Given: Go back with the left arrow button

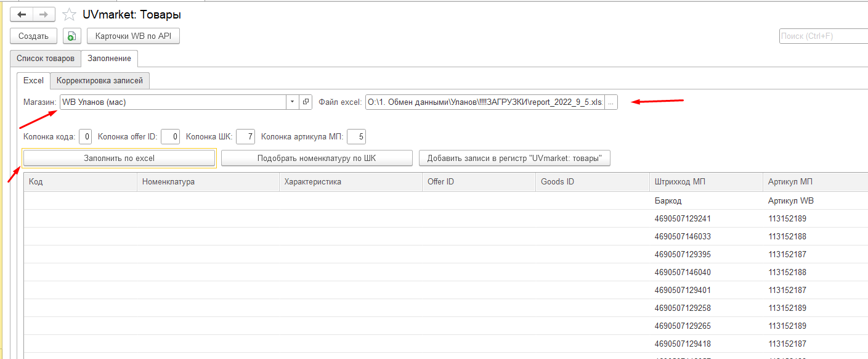Looking at the screenshot, I should tap(22, 15).
